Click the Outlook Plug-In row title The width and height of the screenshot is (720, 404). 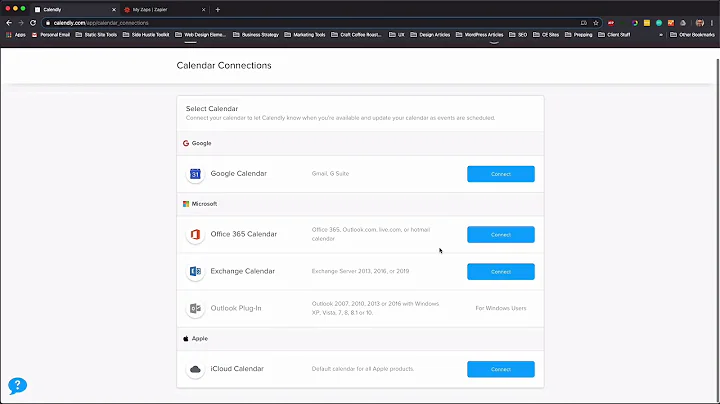[236, 309]
